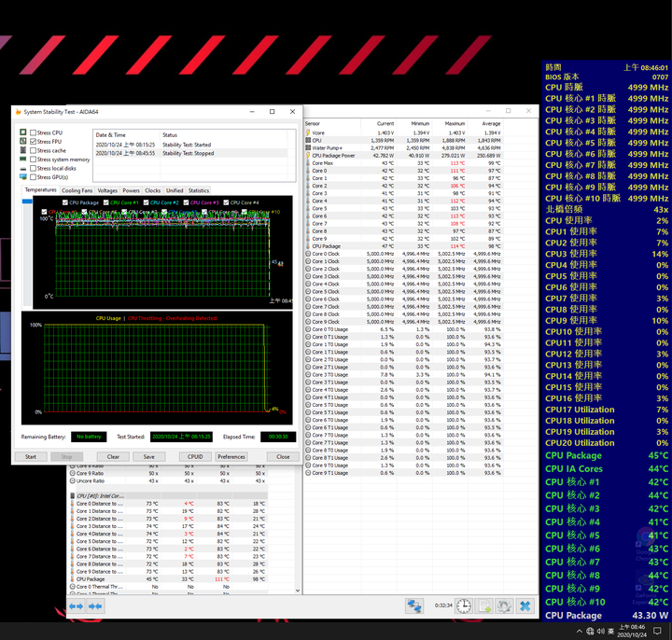Click the Status column header in log
This screenshot has width=672, height=640.
224,134
